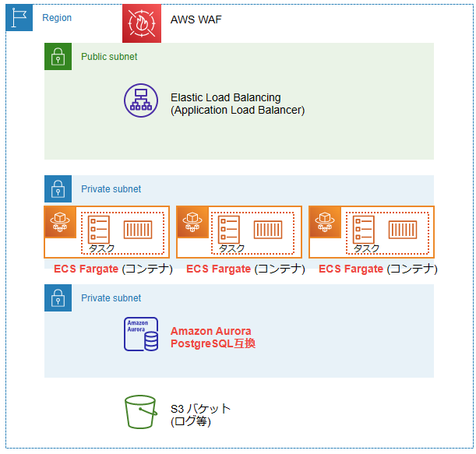Click the 'Region' label text
This screenshot has width=476, height=454.
57,18
